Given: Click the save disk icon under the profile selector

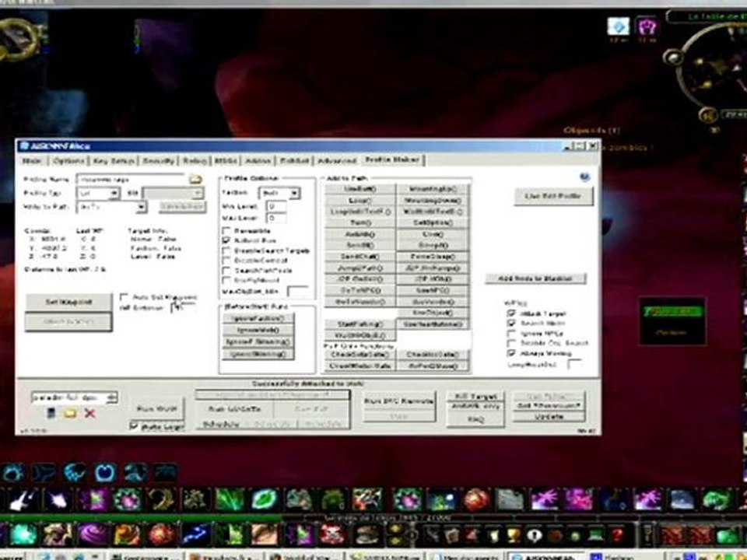Looking at the screenshot, I should [x=51, y=413].
